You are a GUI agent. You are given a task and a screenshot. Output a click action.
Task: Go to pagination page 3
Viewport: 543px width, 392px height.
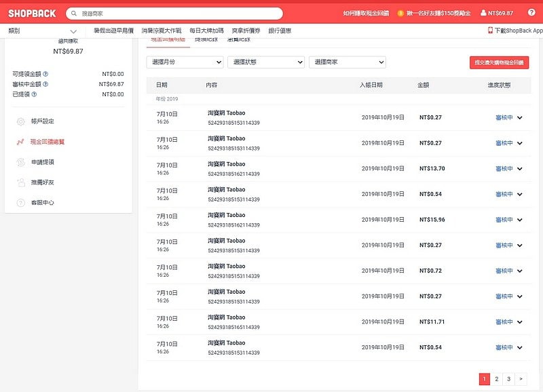point(508,379)
